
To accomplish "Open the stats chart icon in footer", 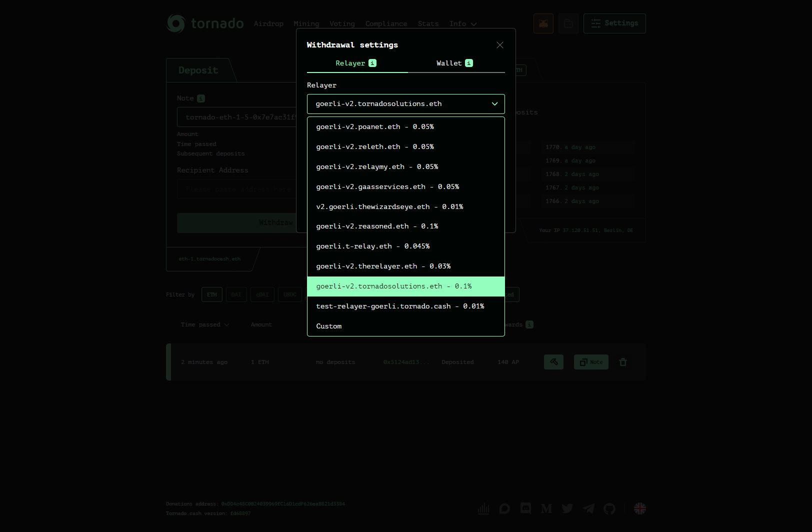I will click(x=483, y=508).
